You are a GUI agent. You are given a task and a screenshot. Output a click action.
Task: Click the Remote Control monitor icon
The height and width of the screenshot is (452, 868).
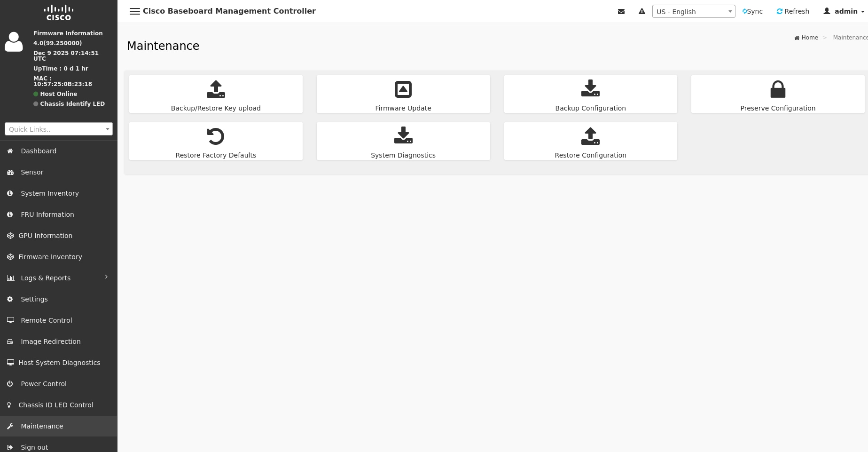coord(10,320)
